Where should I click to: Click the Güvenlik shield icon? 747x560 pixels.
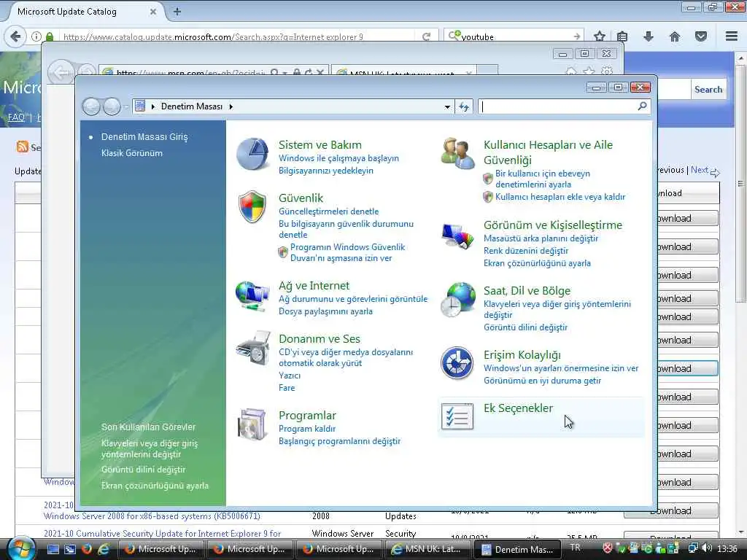(252, 207)
